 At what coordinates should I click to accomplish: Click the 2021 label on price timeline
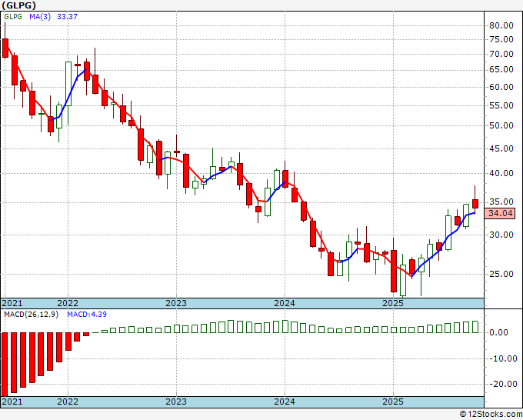point(12,303)
